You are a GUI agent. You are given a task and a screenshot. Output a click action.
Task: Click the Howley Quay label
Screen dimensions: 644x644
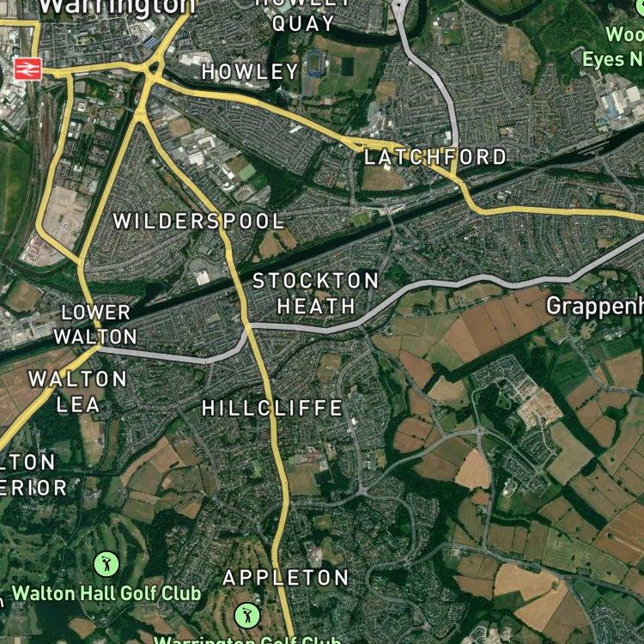(x=303, y=15)
